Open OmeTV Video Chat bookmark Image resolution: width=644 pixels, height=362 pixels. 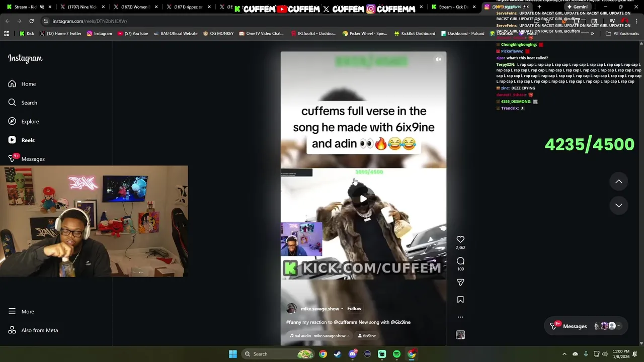262,34
